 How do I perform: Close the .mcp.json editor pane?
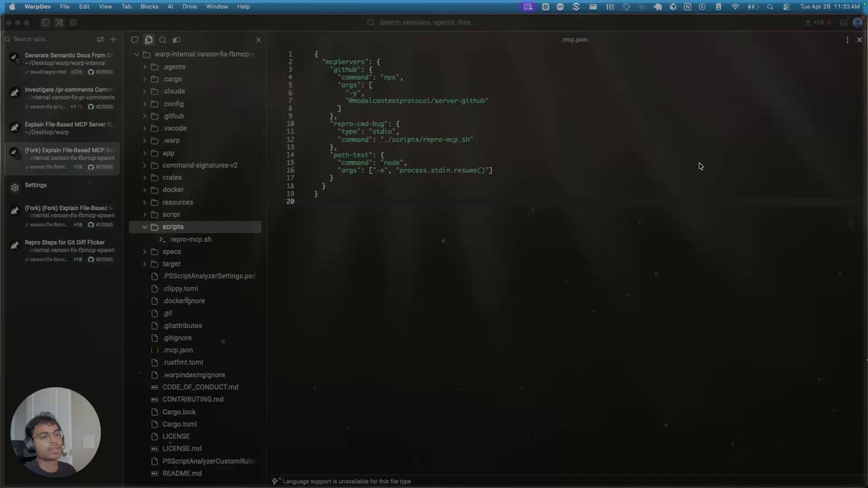859,40
